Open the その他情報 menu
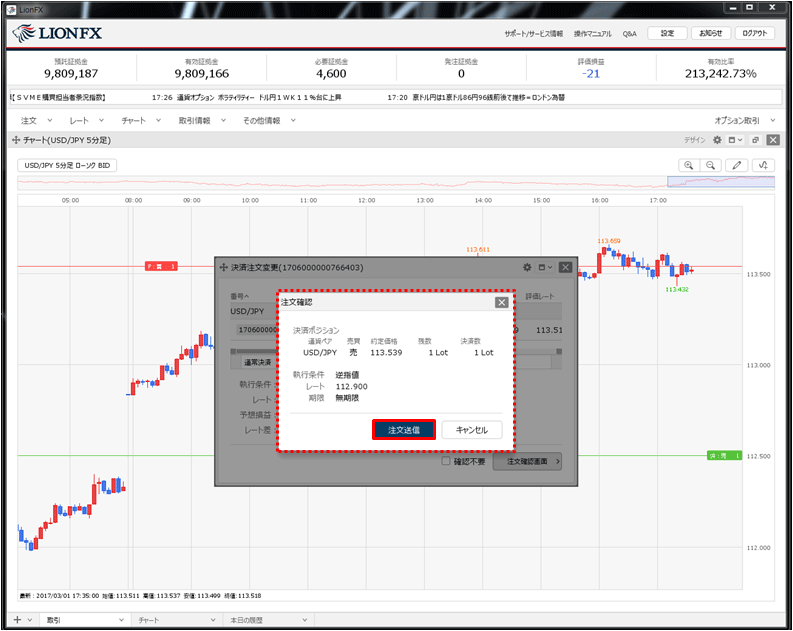The image size is (793, 631). pyautogui.click(x=269, y=120)
